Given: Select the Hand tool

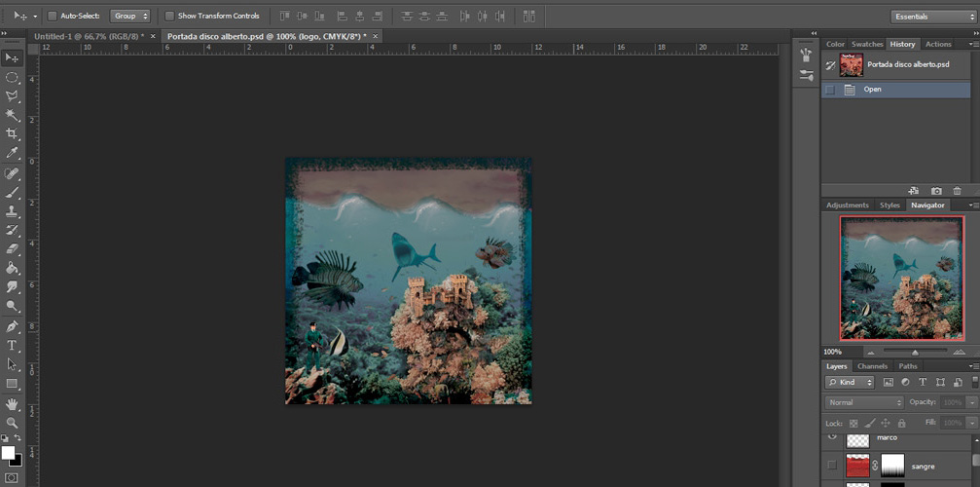Looking at the screenshot, I should 13,403.
